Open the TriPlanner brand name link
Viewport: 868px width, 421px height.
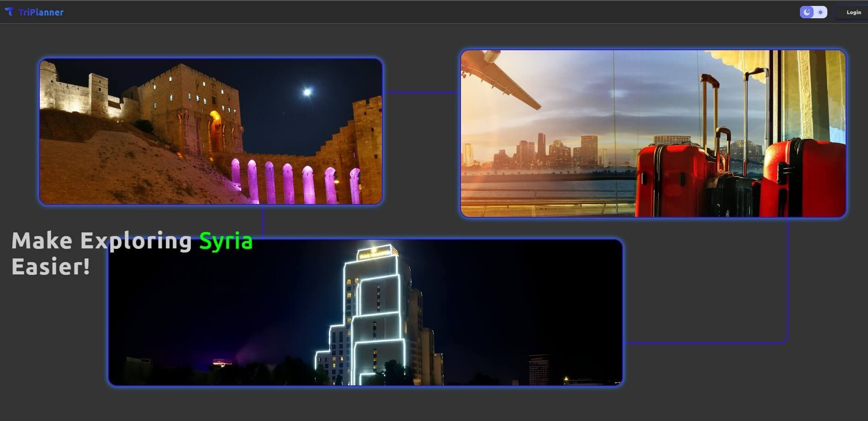coord(41,12)
